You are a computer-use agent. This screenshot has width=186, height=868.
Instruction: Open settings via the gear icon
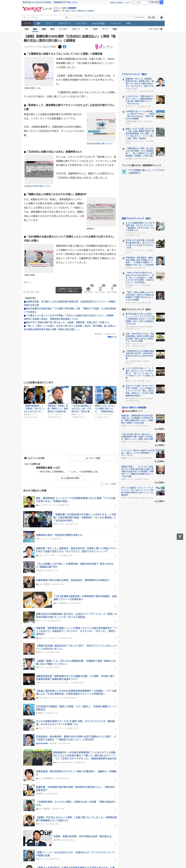tap(161, 17)
